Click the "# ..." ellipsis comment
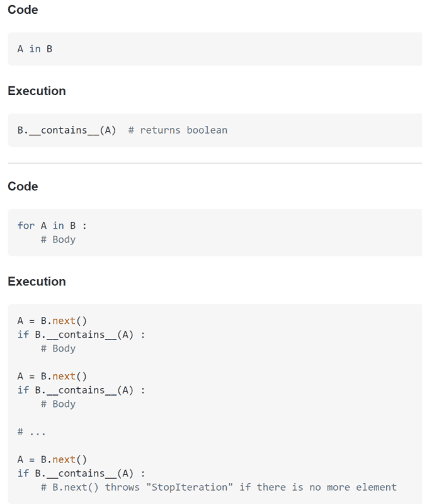 [31, 432]
